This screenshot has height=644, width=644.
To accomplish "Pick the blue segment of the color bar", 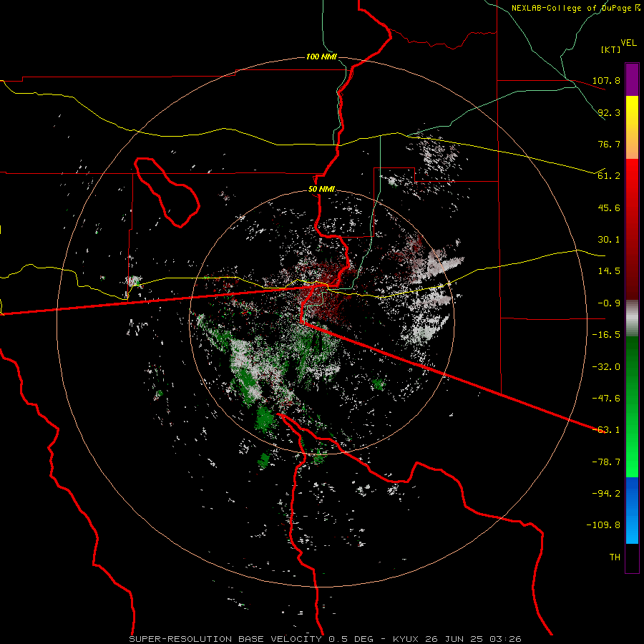I will point(632,510).
